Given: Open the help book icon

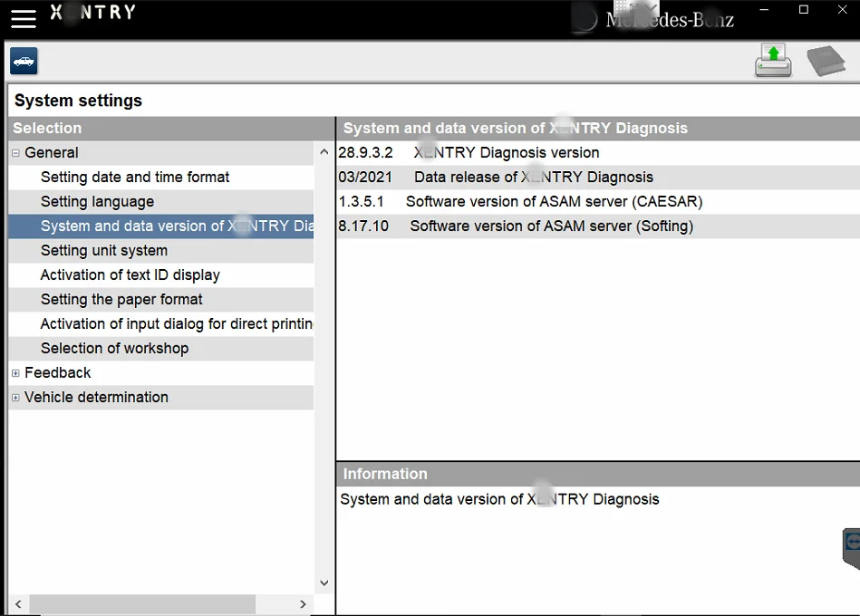Looking at the screenshot, I should 826,61.
